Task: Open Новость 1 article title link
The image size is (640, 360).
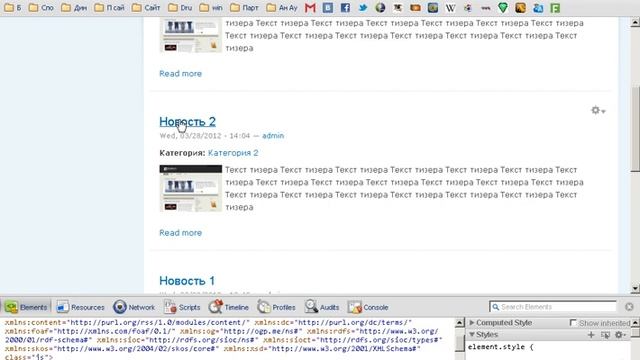Action: [187, 280]
